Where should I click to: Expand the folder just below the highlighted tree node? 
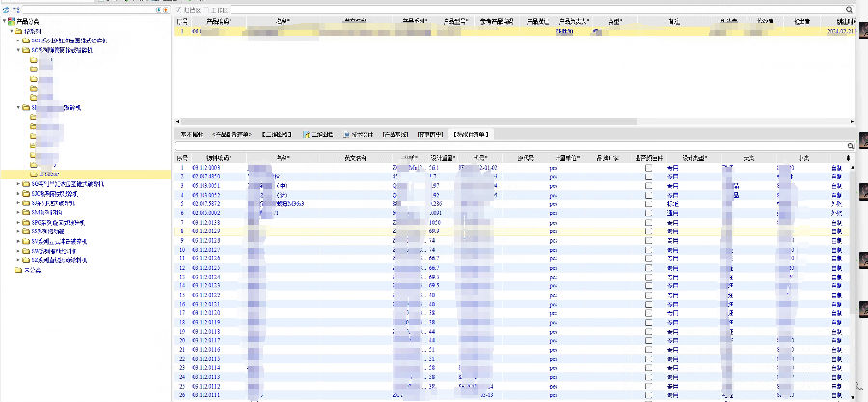(18, 183)
